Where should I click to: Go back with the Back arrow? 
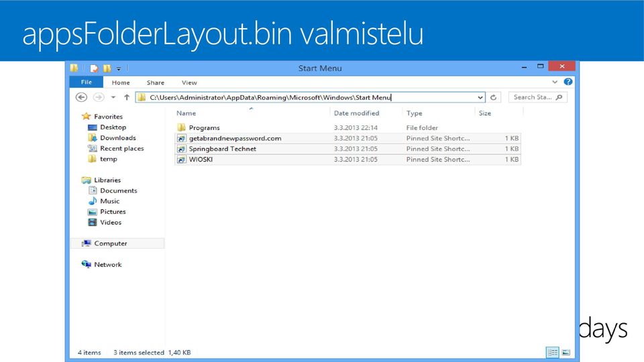(x=81, y=97)
